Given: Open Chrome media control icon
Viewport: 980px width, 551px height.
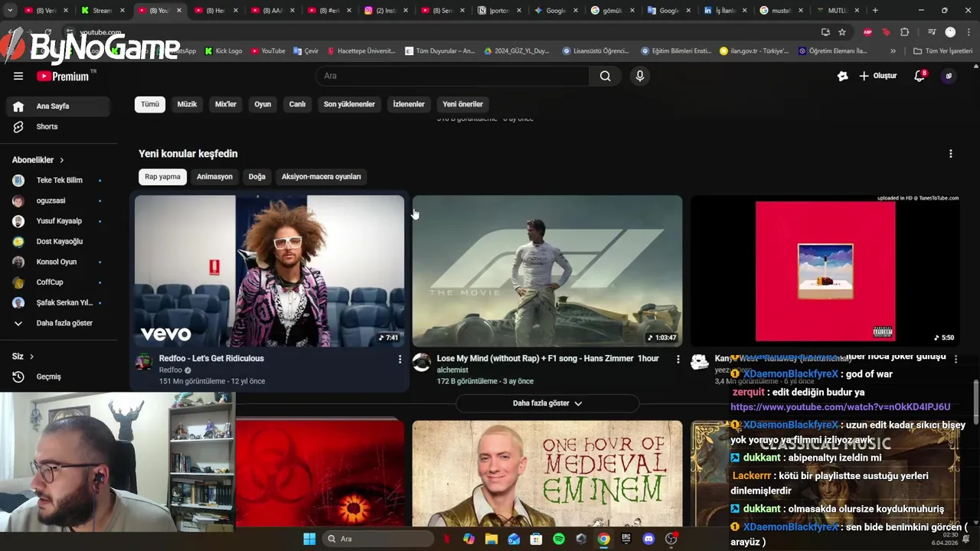Looking at the screenshot, I should click(x=932, y=32).
